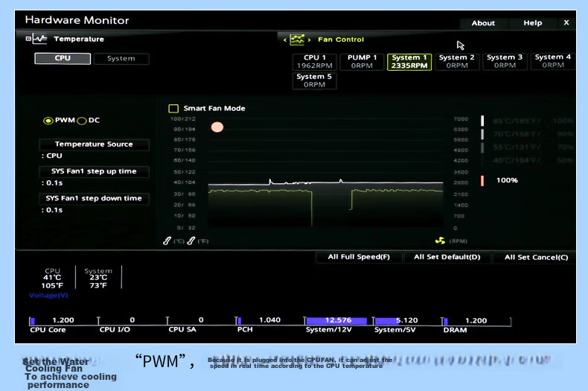
Task: Open the About menu
Action: pyautogui.click(x=483, y=23)
